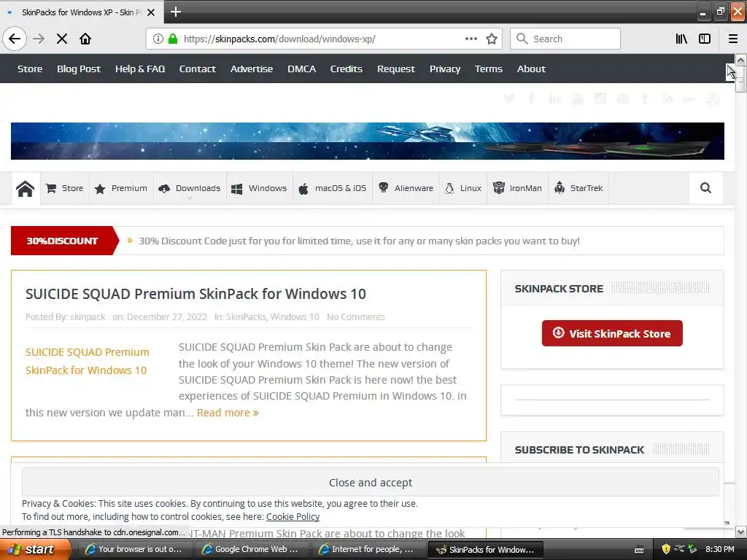Open the Request page
Viewport: 747px width, 560px height.
[396, 69]
